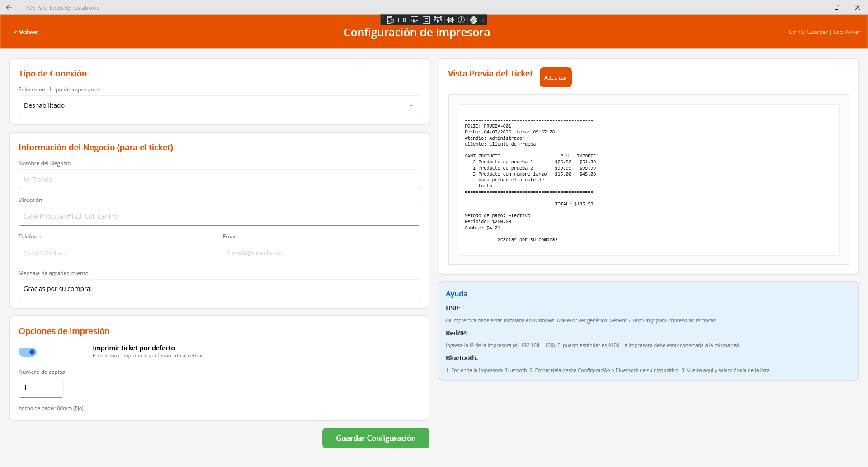Click the green Hot Reload checkmark icon
This screenshot has height=467, width=868.
(x=474, y=20)
